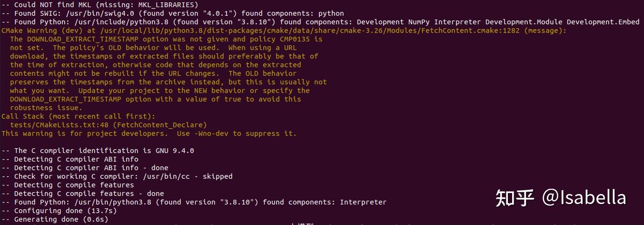The image size is (644, 225).
Task: Click the 知乎 watermark logo
Action: 515,198
